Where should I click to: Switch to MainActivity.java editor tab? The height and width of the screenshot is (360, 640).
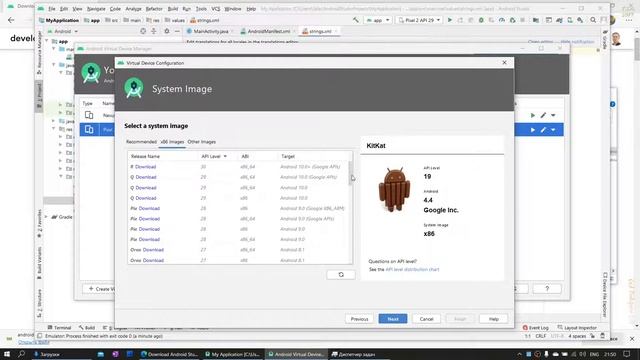(211, 31)
